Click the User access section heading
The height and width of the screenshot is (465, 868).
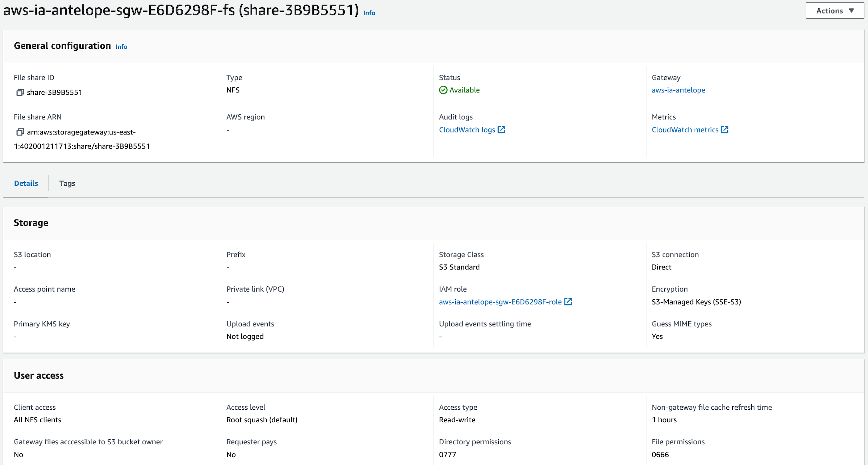coord(38,375)
